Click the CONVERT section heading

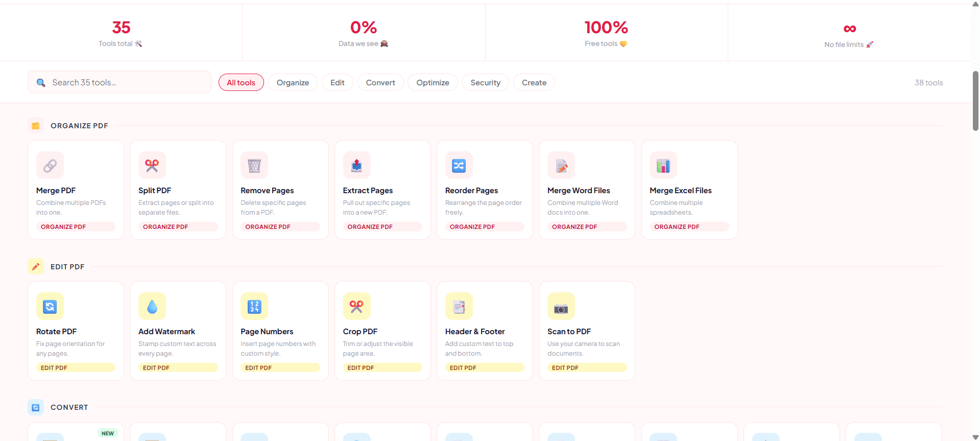69,407
